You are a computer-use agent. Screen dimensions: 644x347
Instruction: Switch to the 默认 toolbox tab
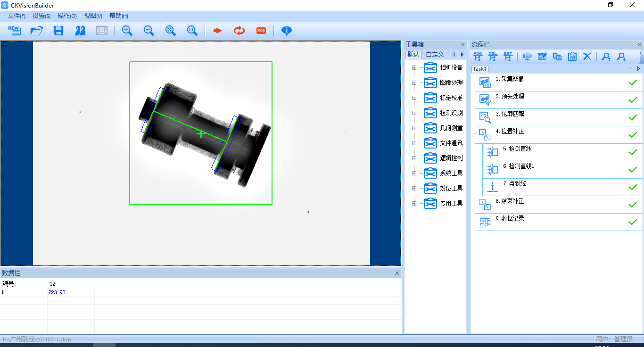413,54
